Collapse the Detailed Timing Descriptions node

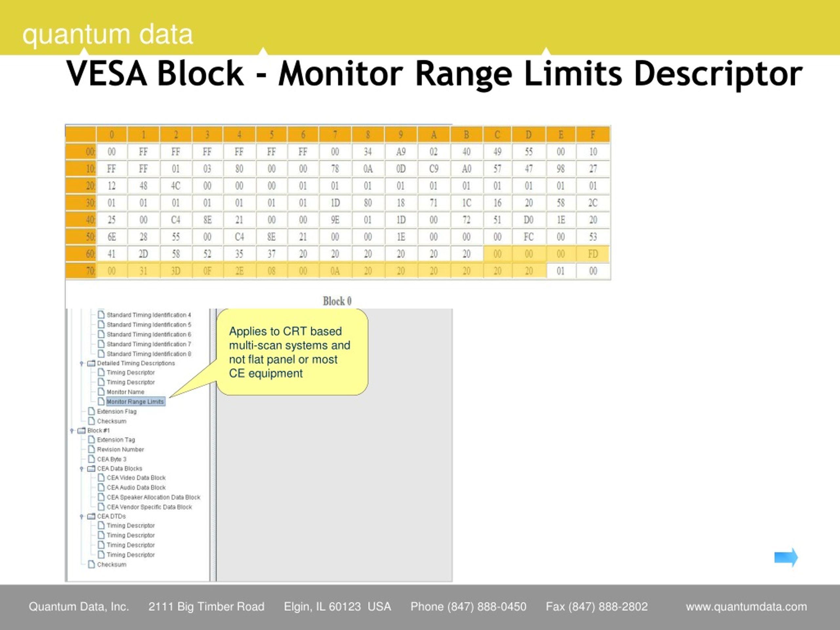(81, 364)
